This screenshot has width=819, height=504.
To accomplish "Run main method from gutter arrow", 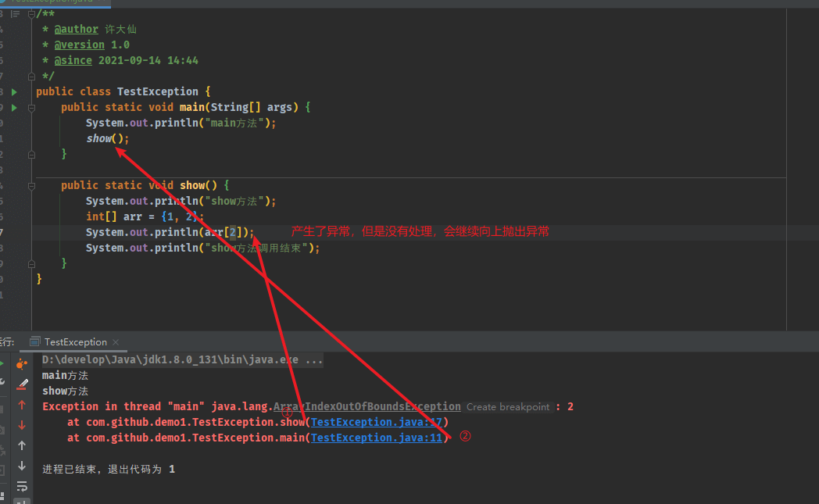I will 14,108.
